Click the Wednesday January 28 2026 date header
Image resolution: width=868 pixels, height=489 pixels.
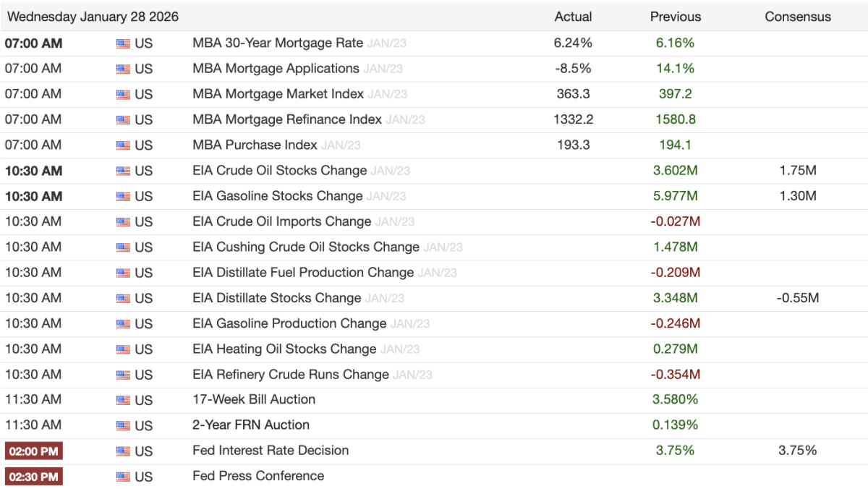click(x=93, y=17)
